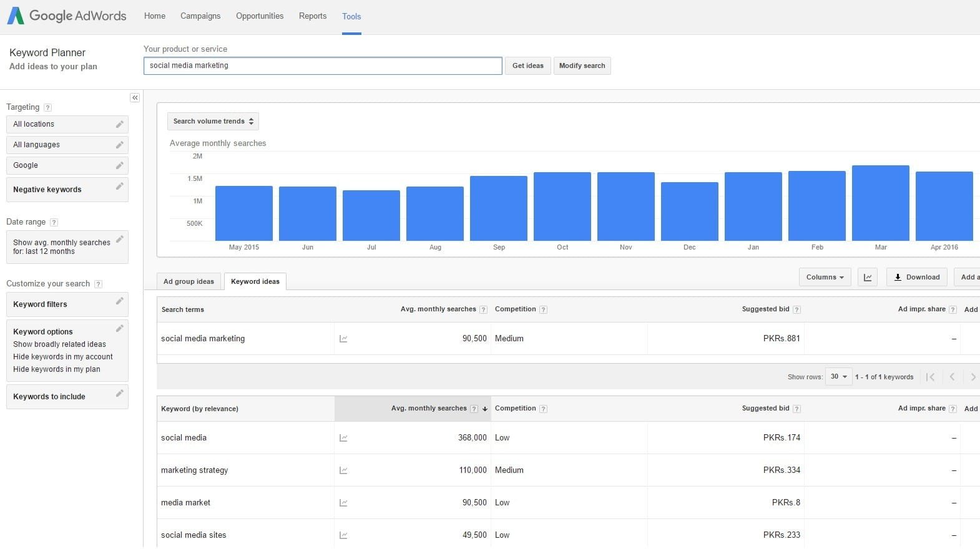Click 'All locations' targeting option
Screen dimensions: 980x549
[67, 124]
